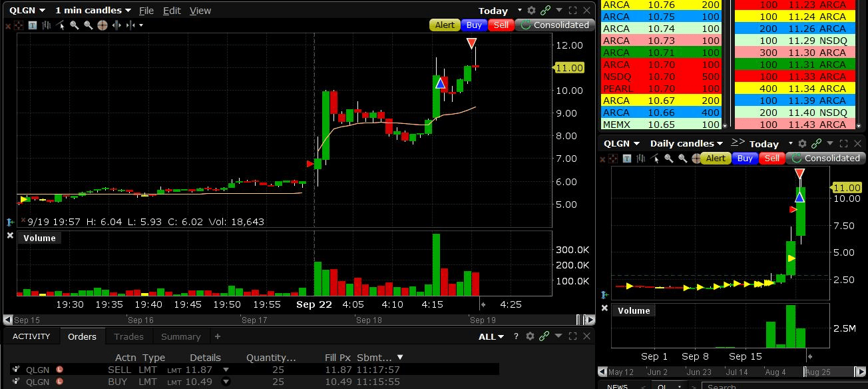Click the crosshair icon in Daily chart toolbar
This screenshot has width=868, height=389.
tap(696, 159)
